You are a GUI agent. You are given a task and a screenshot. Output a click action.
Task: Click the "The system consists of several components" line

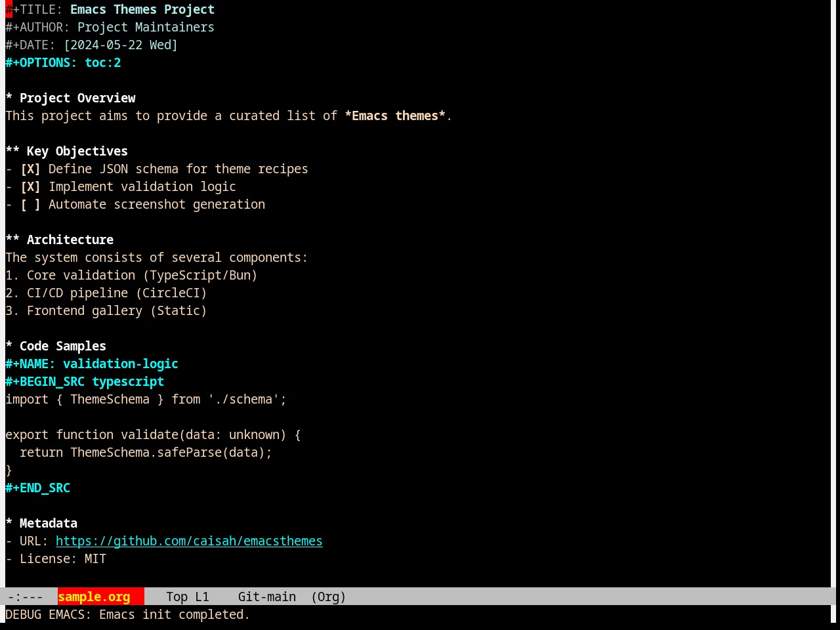(x=156, y=258)
